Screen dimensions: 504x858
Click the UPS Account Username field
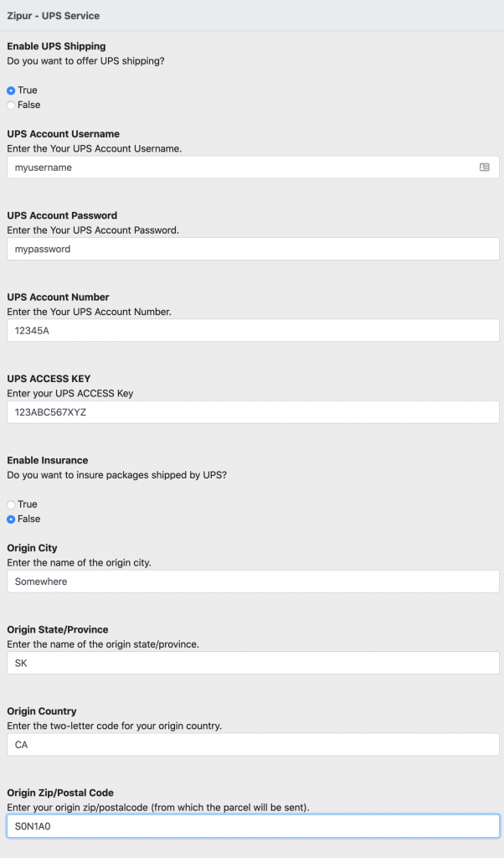[x=253, y=168]
